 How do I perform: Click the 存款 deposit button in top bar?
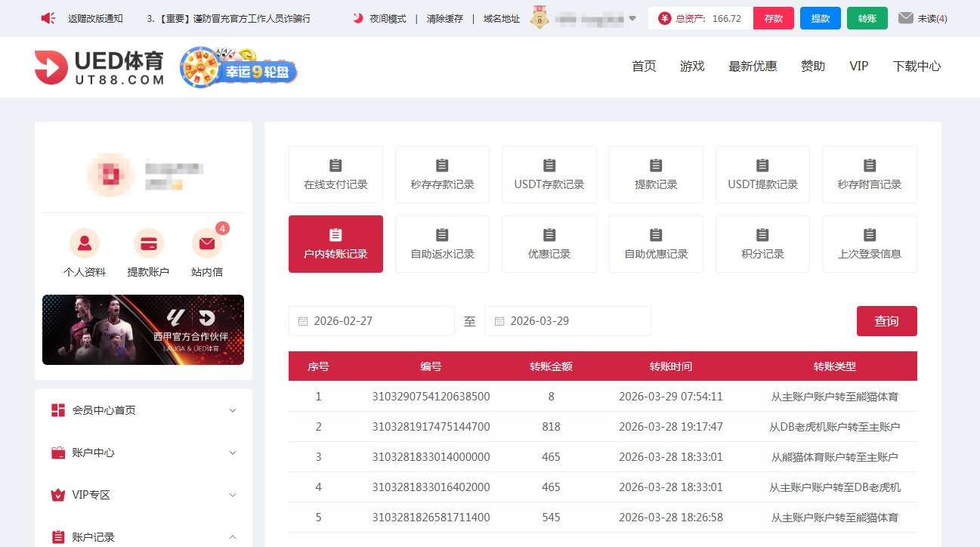pos(773,17)
